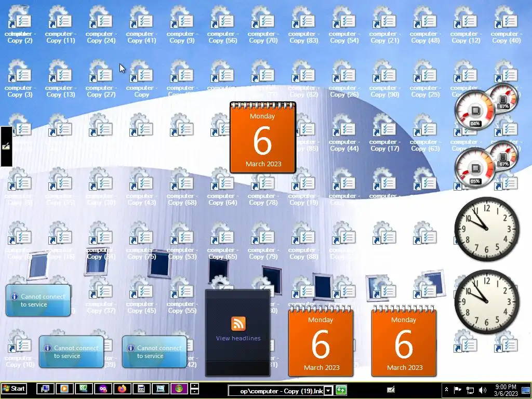Select the computer - Copy (41) shortcut
The width and height of the screenshot is (532, 399).
(x=141, y=24)
